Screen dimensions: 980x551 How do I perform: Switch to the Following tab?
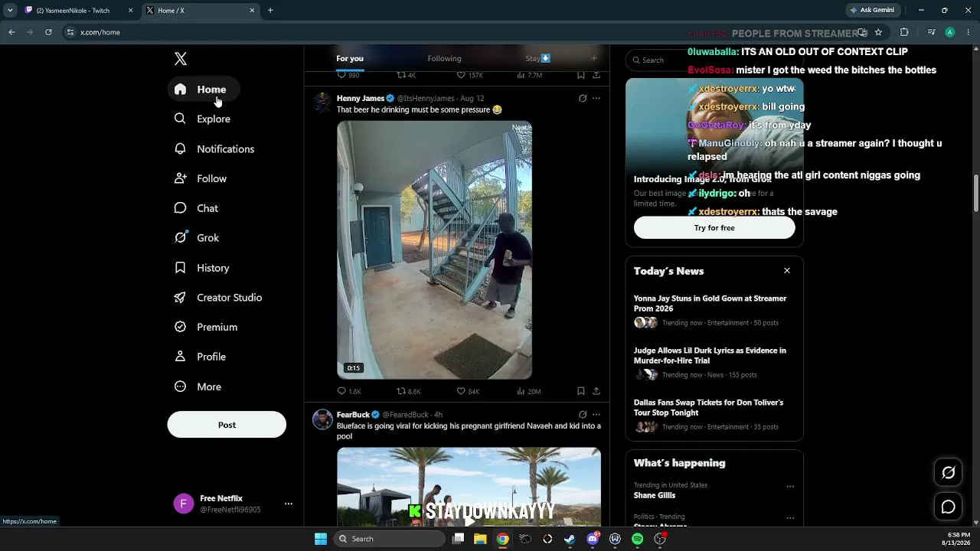tap(444, 58)
